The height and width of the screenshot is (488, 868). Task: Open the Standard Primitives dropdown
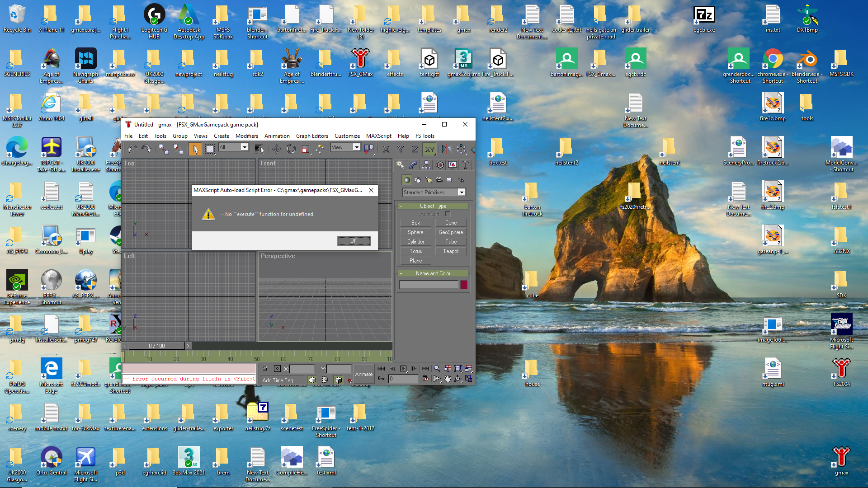[434, 192]
